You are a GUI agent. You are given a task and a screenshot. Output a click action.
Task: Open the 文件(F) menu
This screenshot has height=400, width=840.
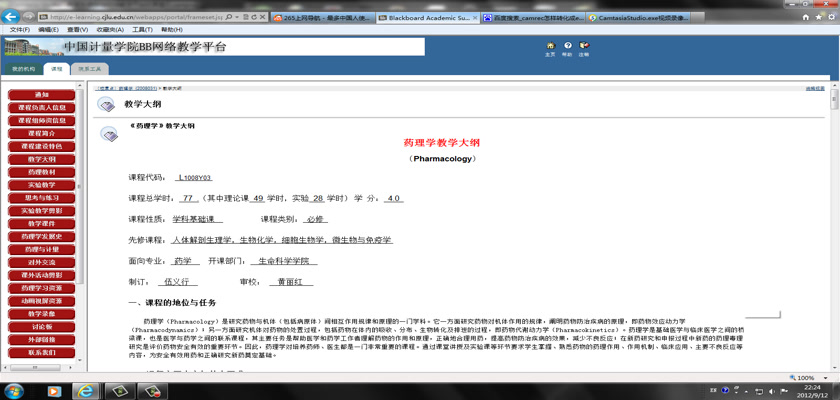19,30
